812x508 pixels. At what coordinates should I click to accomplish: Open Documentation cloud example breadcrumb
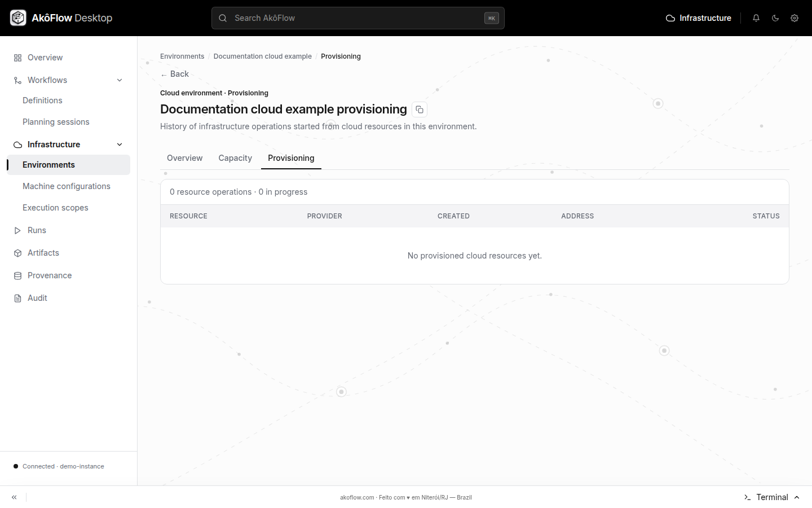pos(263,56)
